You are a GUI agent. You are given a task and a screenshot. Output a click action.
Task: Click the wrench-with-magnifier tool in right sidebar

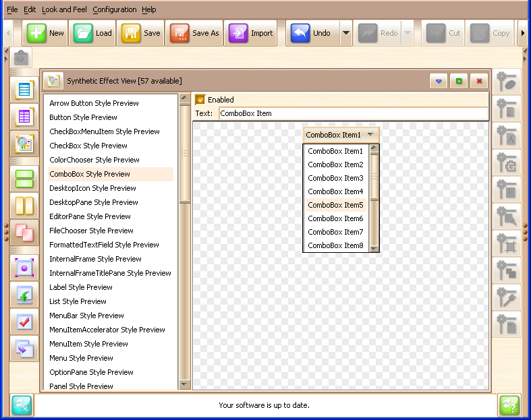point(506,216)
